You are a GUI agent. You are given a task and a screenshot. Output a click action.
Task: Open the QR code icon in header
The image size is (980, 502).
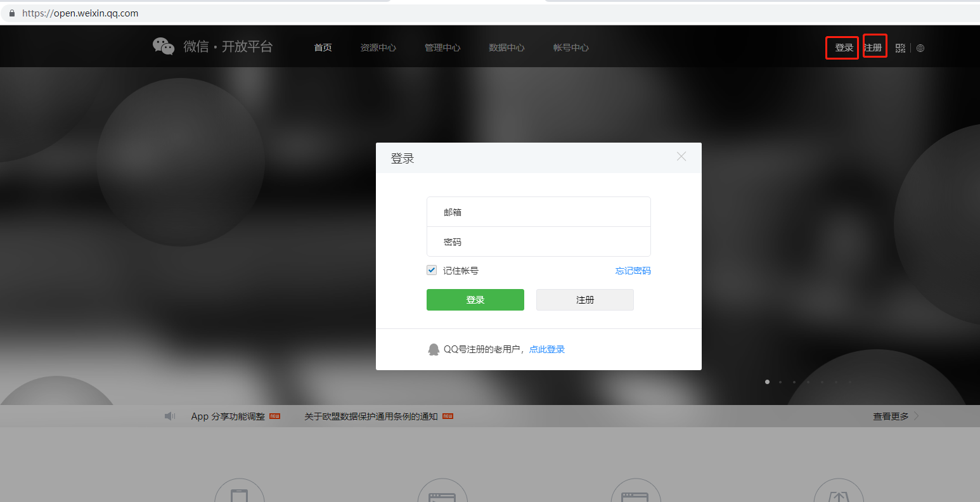point(900,48)
